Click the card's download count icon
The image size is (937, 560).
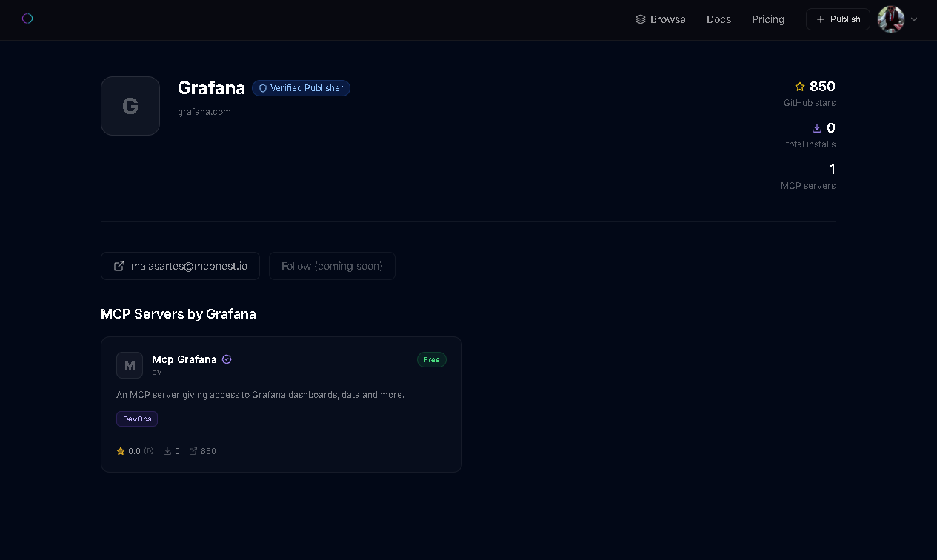[x=167, y=451]
